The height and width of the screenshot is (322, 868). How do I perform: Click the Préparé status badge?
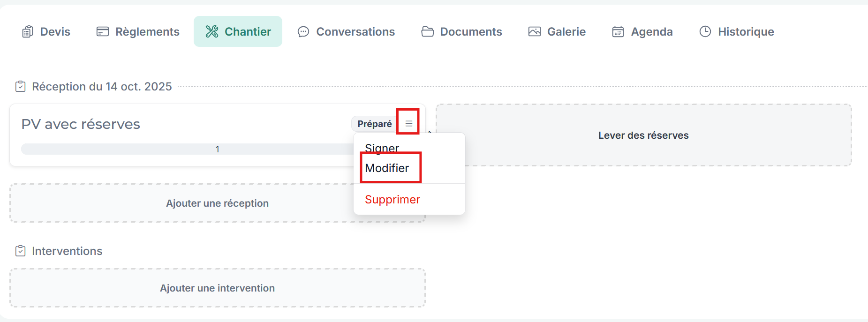375,124
